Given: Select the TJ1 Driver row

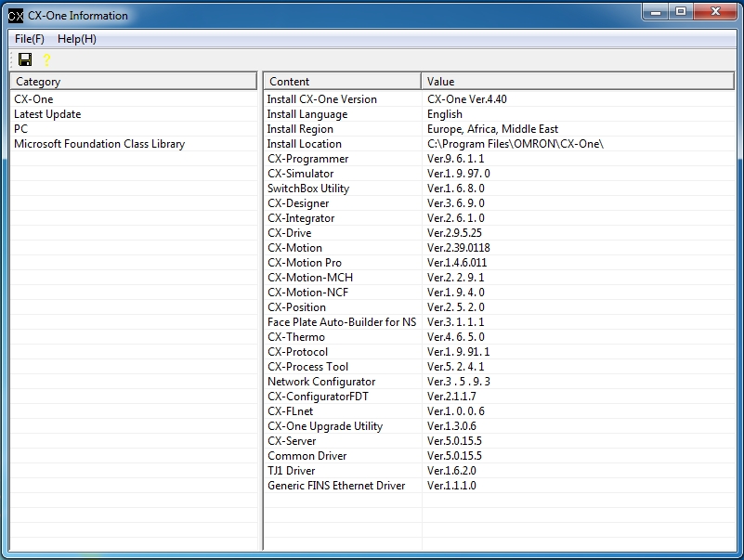Looking at the screenshot, I should click(499, 471).
